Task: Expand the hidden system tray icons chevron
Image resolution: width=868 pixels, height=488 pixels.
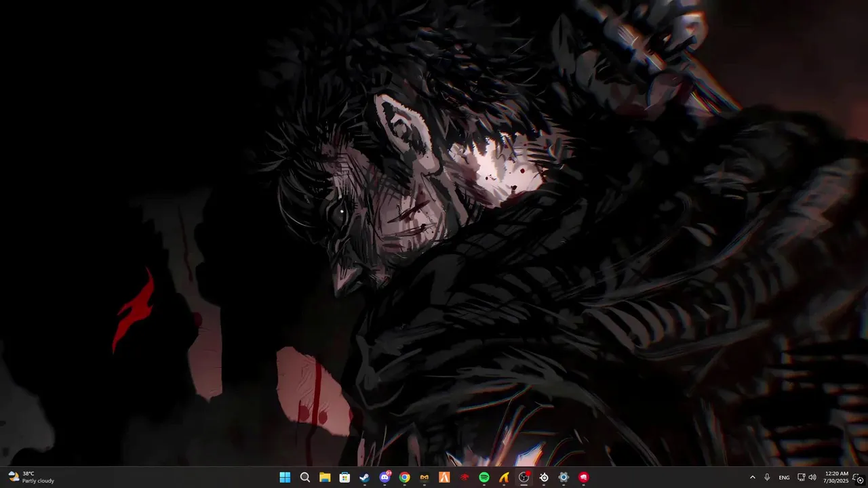Action: (752, 477)
